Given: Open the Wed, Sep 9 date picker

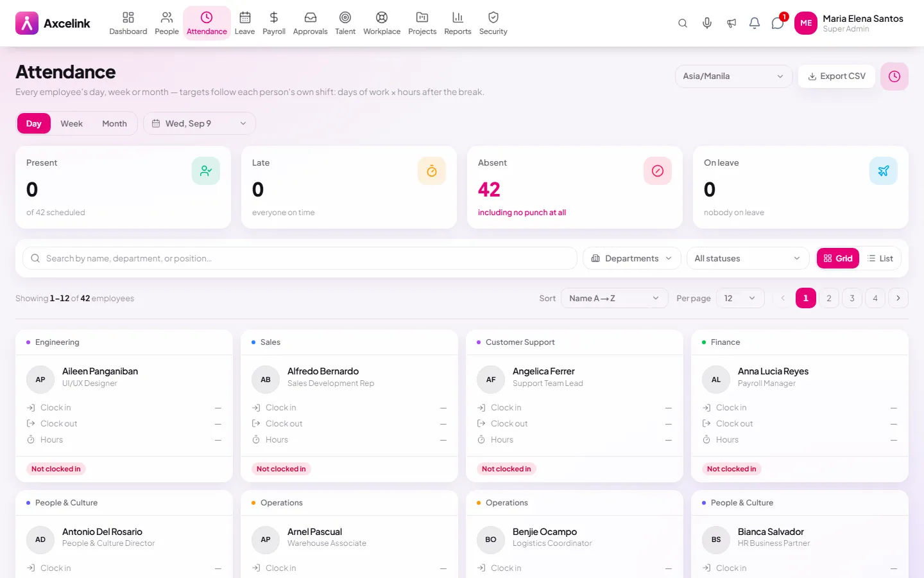Looking at the screenshot, I should click(x=199, y=124).
